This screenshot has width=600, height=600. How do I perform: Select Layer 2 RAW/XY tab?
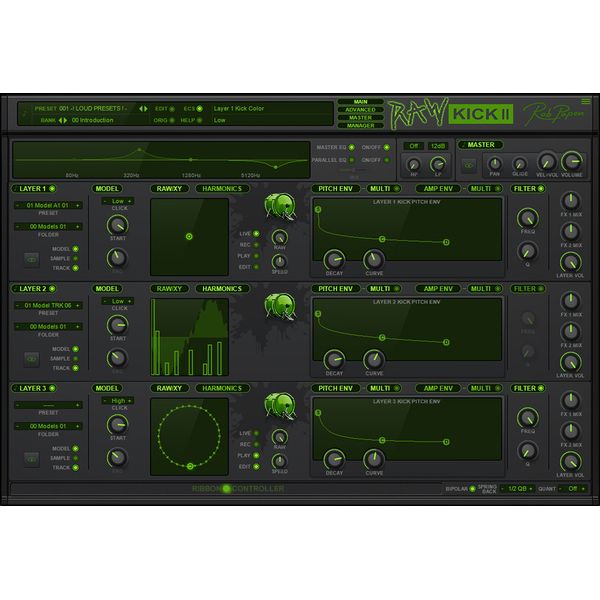tap(169, 289)
